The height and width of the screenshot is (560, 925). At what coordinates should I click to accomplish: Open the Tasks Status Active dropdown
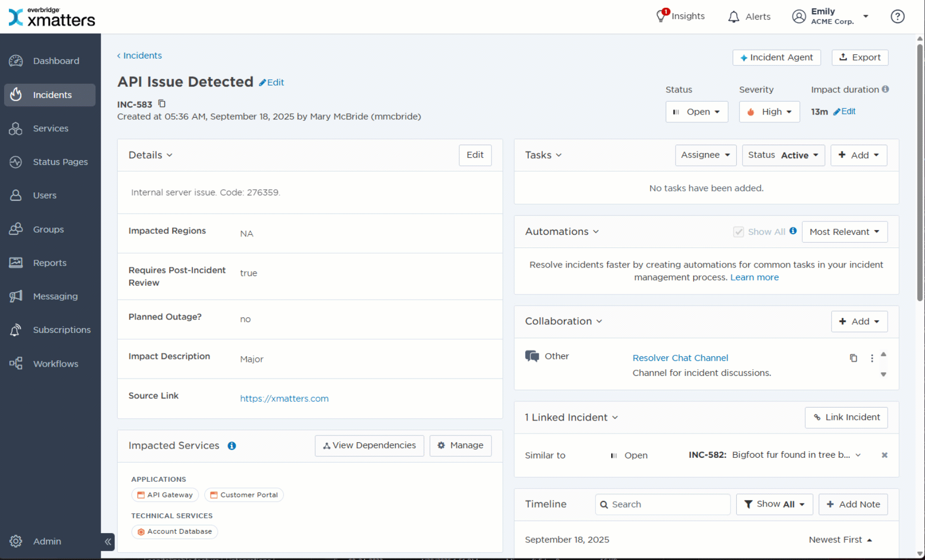783,155
